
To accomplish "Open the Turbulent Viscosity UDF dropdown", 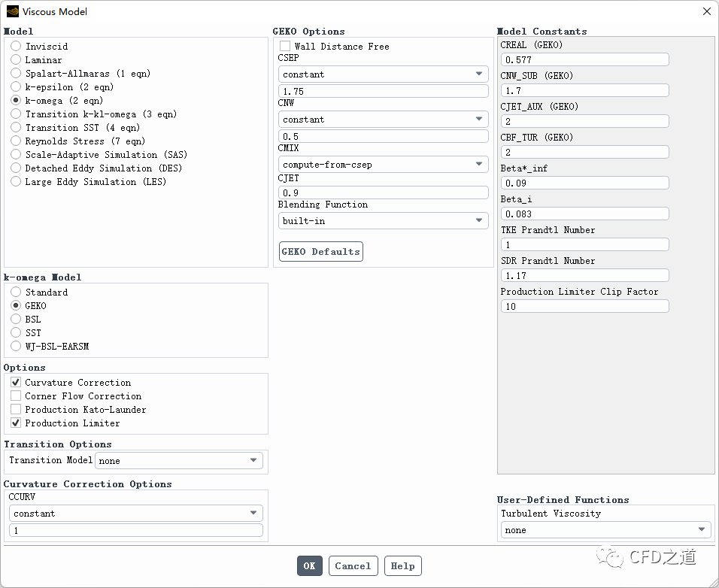I will pyautogui.click(x=605, y=530).
